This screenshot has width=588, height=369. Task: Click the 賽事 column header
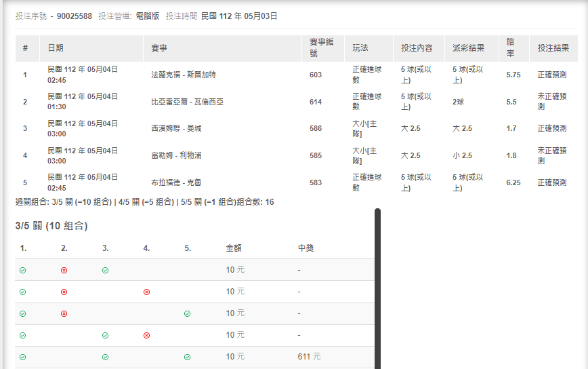click(159, 48)
